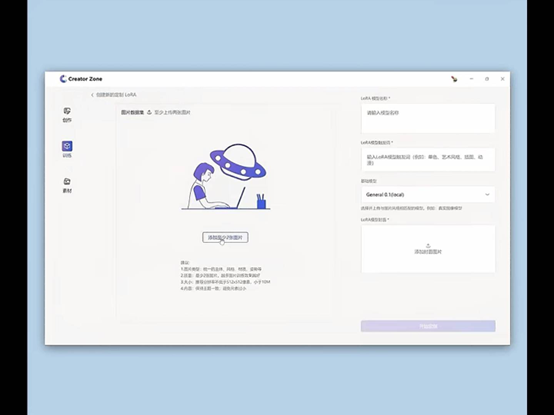554x415 pixels.
Task: Go back using the chevron before 创建新的定制 LoRA
Action: coord(93,95)
